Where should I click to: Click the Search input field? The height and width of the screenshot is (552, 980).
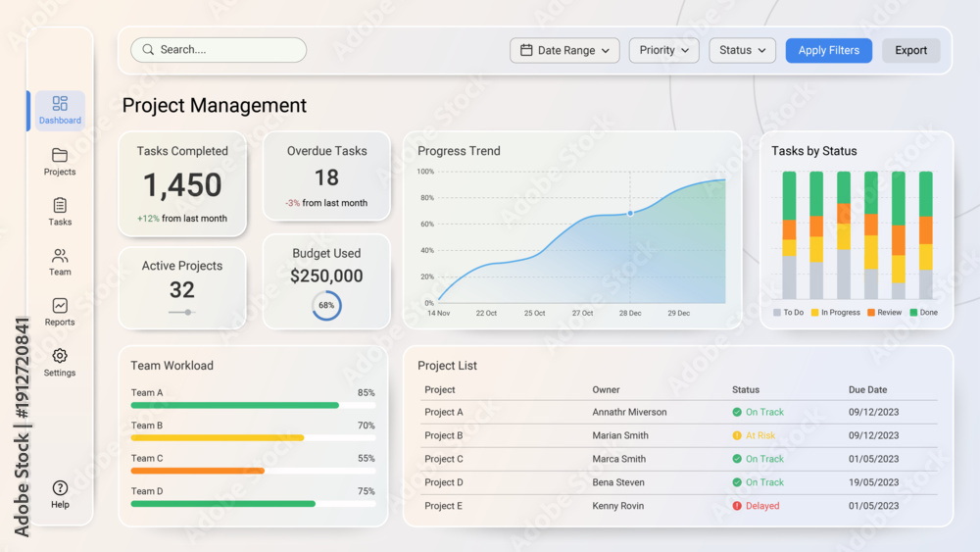point(219,49)
